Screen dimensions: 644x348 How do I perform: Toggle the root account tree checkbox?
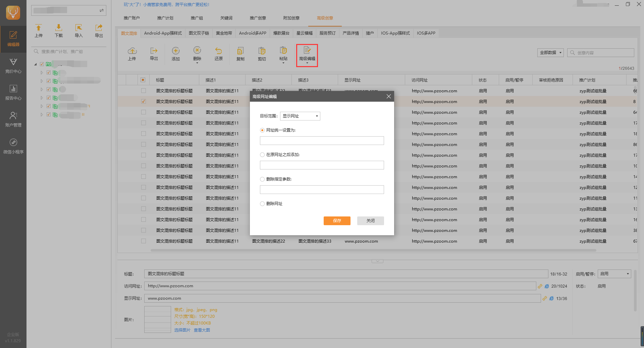pyautogui.click(x=42, y=64)
